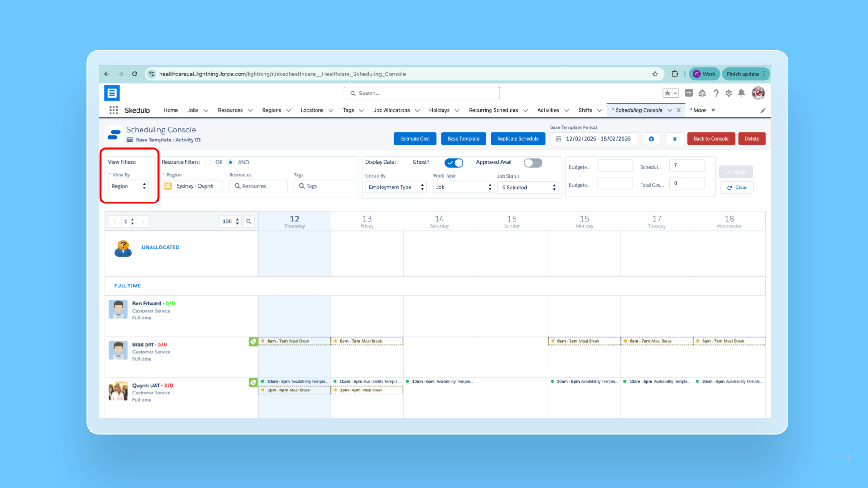The width and height of the screenshot is (868, 488).
Task: Open the Setup gear icon
Action: [x=729, y=93]
